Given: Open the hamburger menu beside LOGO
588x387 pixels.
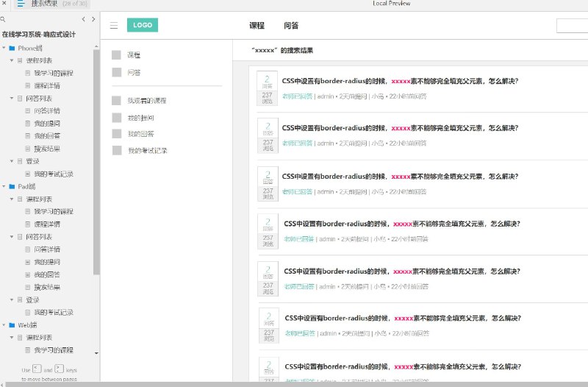Looking at the screenshot, I should click(114, 26).
